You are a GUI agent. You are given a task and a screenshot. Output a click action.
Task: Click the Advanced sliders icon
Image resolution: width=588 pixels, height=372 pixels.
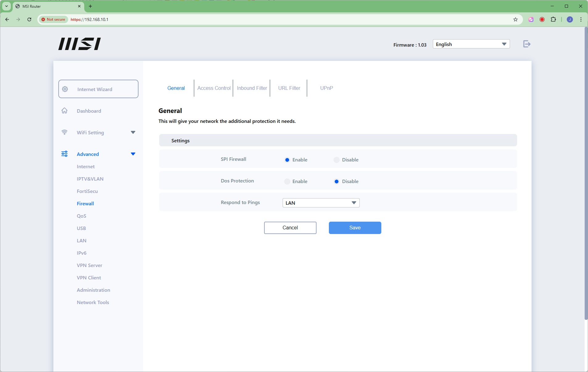pyautogui.click(x=64, y=154)
